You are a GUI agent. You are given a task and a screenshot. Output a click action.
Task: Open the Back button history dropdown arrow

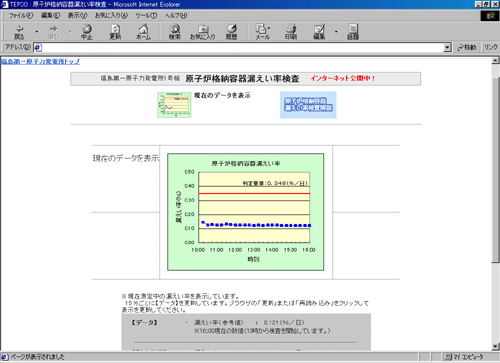(36, 32)
